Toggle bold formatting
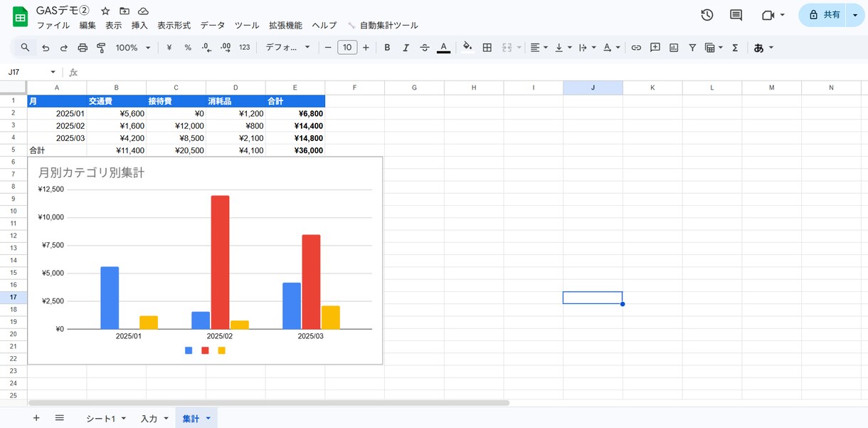Screen dimensions: 868x428 tap(387, 48)
